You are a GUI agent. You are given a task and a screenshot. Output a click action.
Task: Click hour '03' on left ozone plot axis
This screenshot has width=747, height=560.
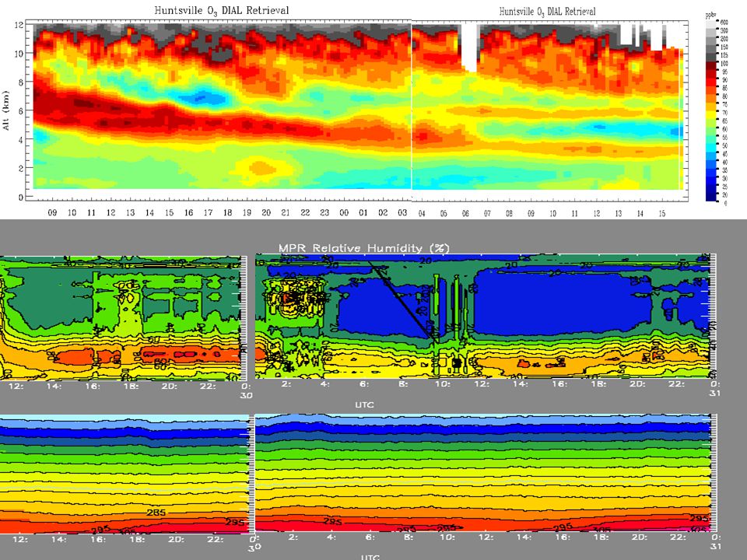[x=402, y=212]
